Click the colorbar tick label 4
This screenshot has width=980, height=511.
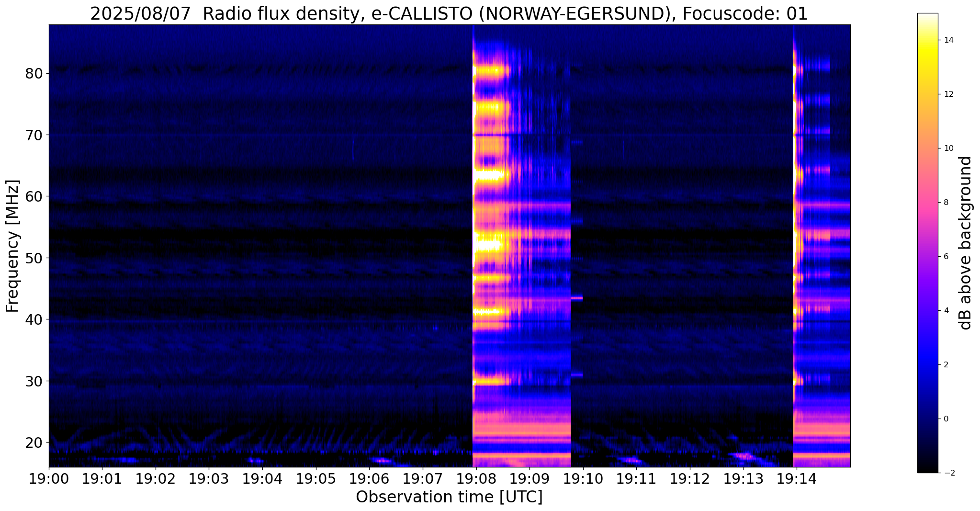(x=946, y=311)
